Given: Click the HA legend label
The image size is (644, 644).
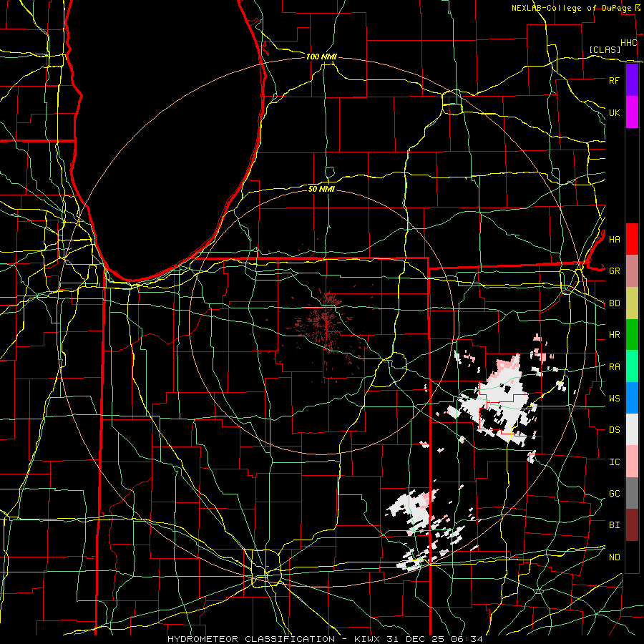Looking at the screenshot, I should (x=614, y=239).
